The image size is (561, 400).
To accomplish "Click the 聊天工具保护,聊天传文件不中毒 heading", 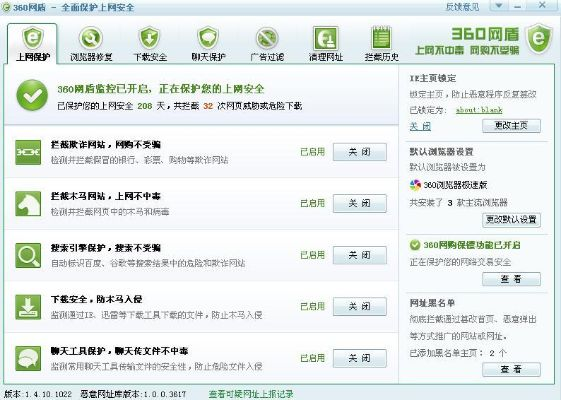I will click(x=119, y=351).
